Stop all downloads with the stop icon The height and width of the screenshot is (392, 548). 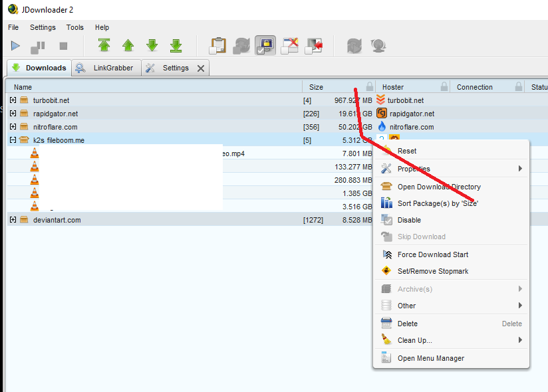[x=63, y=46]
